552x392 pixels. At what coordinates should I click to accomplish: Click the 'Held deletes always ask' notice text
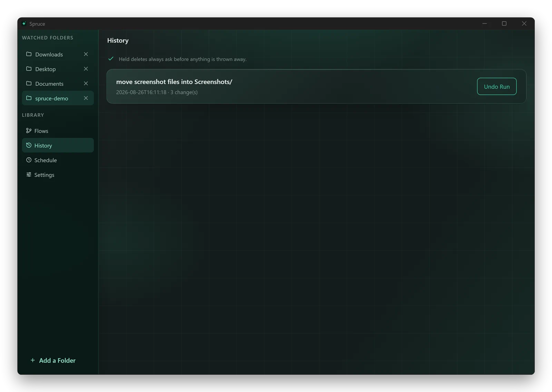pyautogui.click(x=183, y=59)
